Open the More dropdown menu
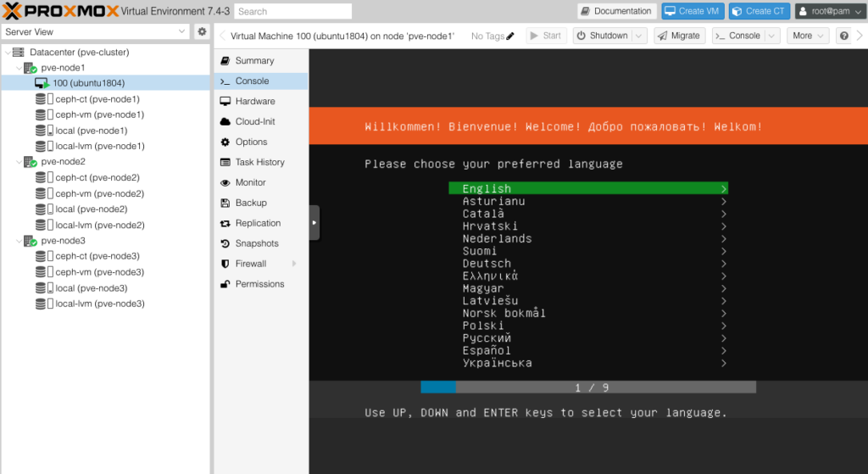The width and height of the screenshot is (868, 474). click(808, 36)
